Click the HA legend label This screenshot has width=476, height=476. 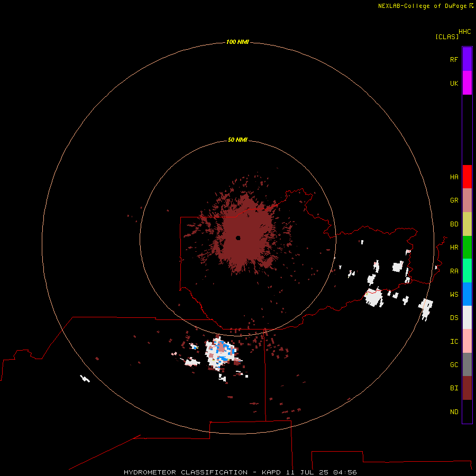tap(454, 177)
